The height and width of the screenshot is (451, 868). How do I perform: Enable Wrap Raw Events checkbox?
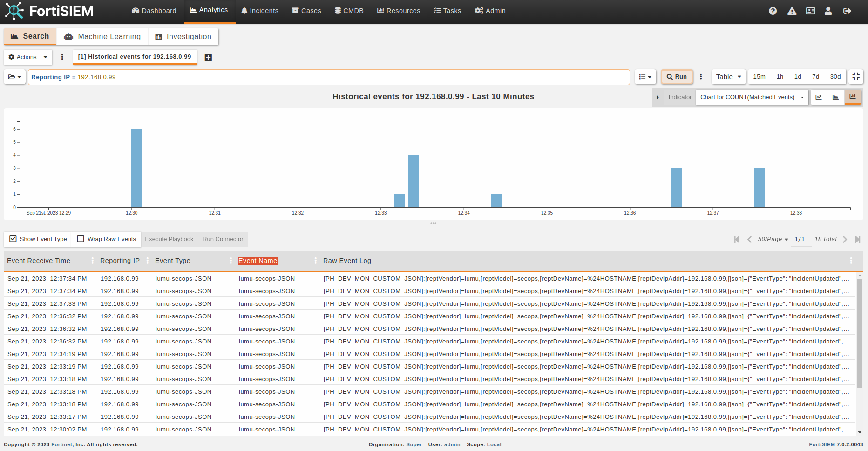point(81,239)
